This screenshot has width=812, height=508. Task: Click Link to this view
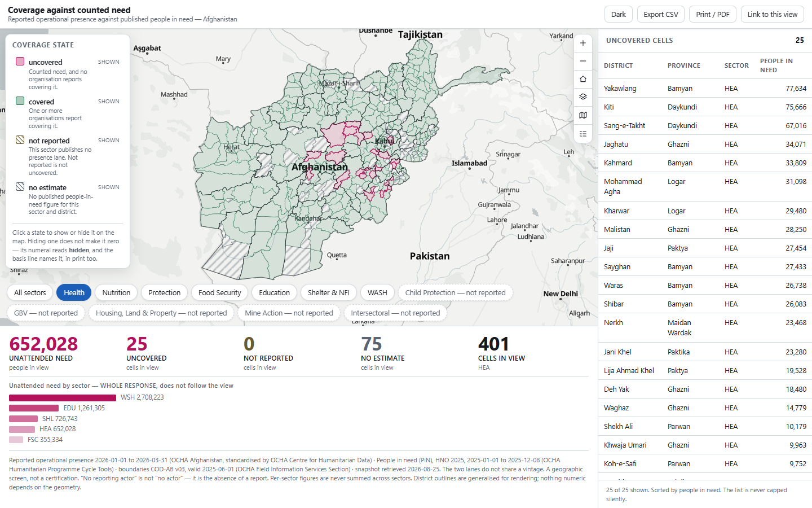coord(772,14)
